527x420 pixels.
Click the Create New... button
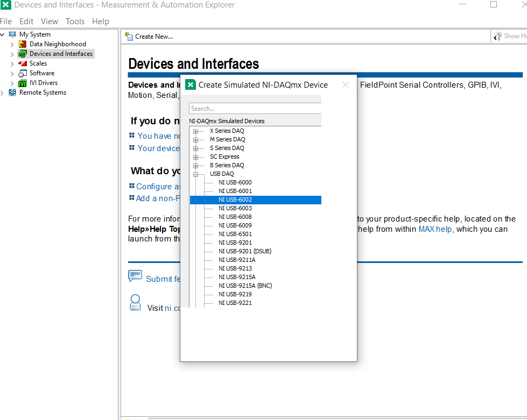tap(149, 36)
